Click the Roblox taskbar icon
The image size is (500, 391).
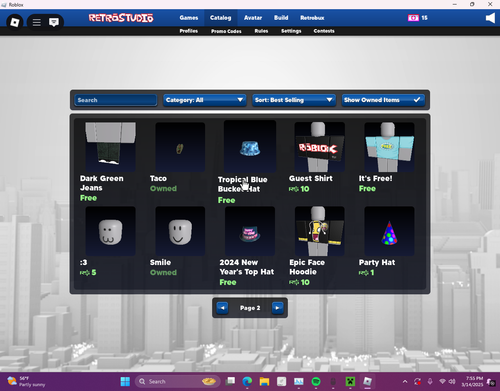(367, 381)
